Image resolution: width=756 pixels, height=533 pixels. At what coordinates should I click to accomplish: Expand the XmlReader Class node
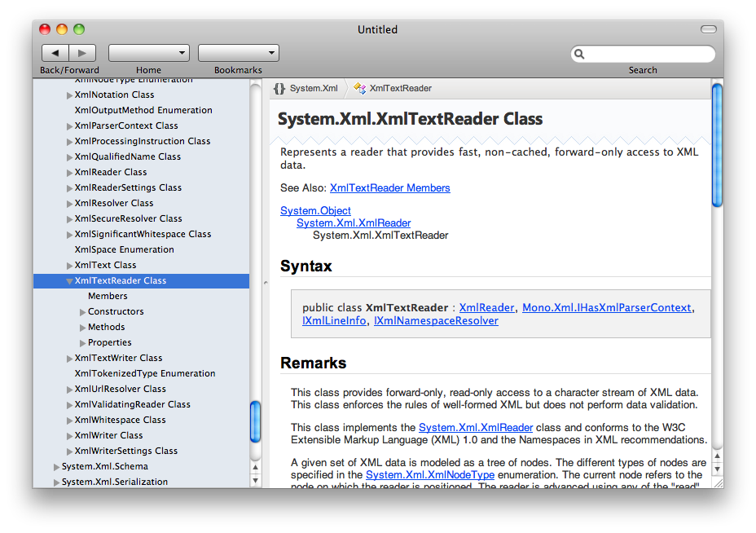click(69, 173)
